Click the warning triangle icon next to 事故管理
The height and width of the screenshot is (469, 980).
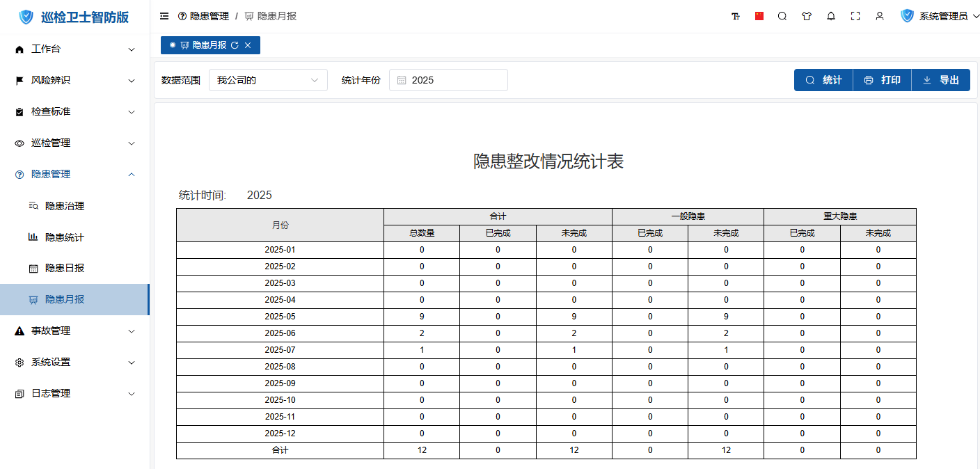(x=19, y=331)
